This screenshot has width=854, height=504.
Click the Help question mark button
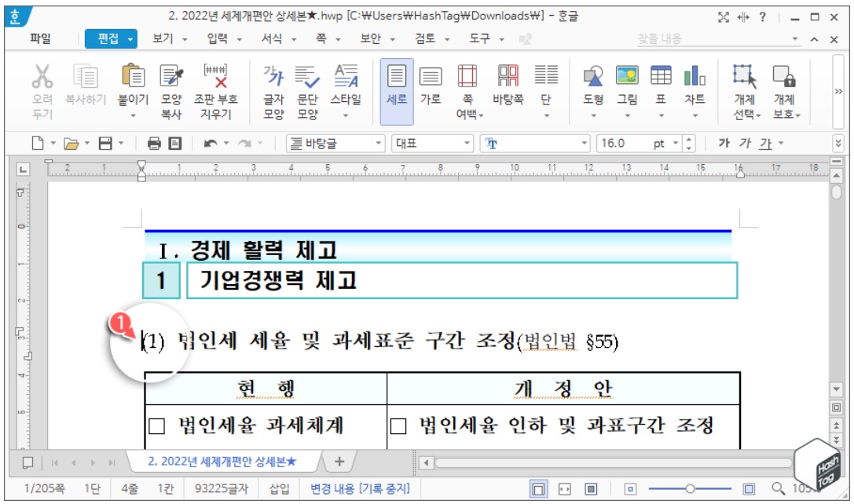[x=763, y=16]
